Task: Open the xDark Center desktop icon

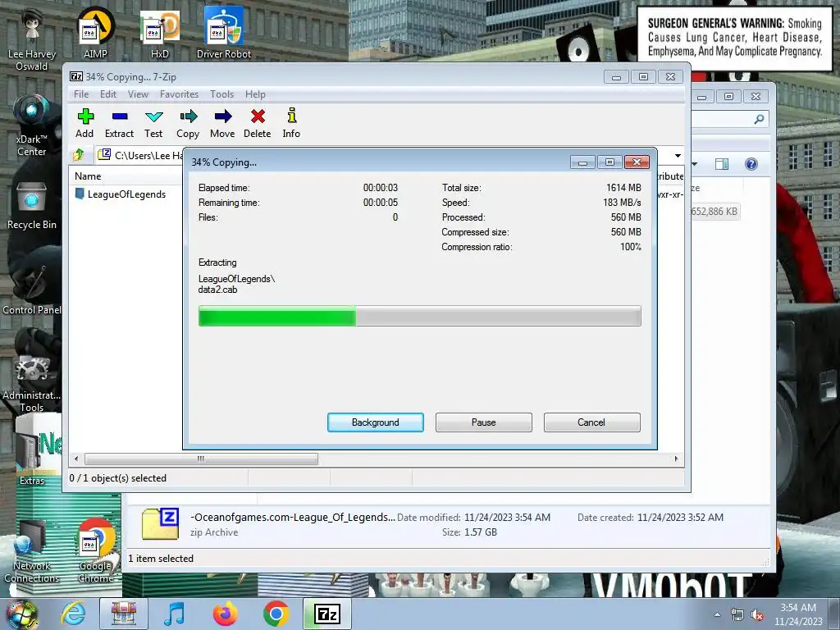Action: 32,126
